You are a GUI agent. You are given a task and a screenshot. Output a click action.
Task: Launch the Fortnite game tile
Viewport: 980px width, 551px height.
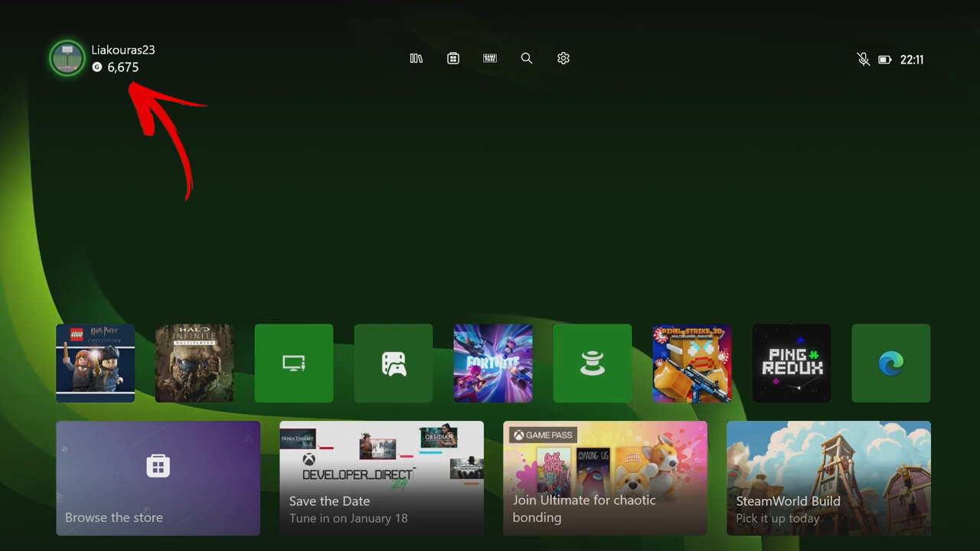[x=493, y=363]
